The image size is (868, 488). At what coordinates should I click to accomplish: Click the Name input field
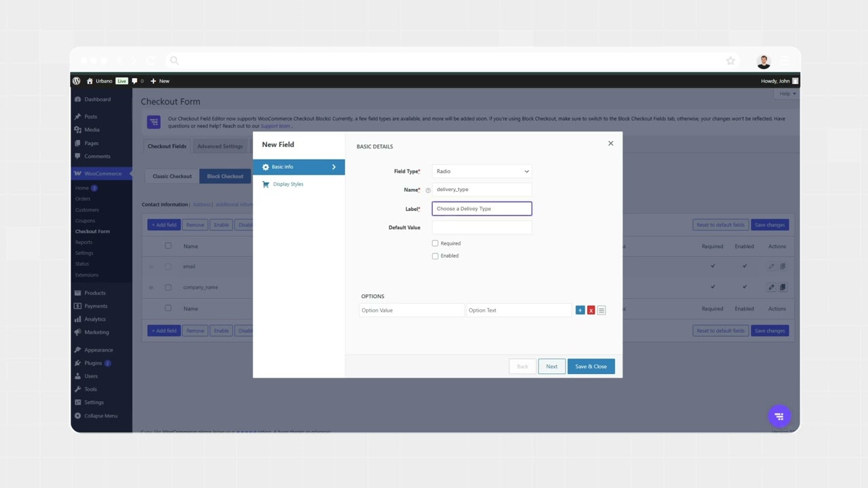coord(482,190)
